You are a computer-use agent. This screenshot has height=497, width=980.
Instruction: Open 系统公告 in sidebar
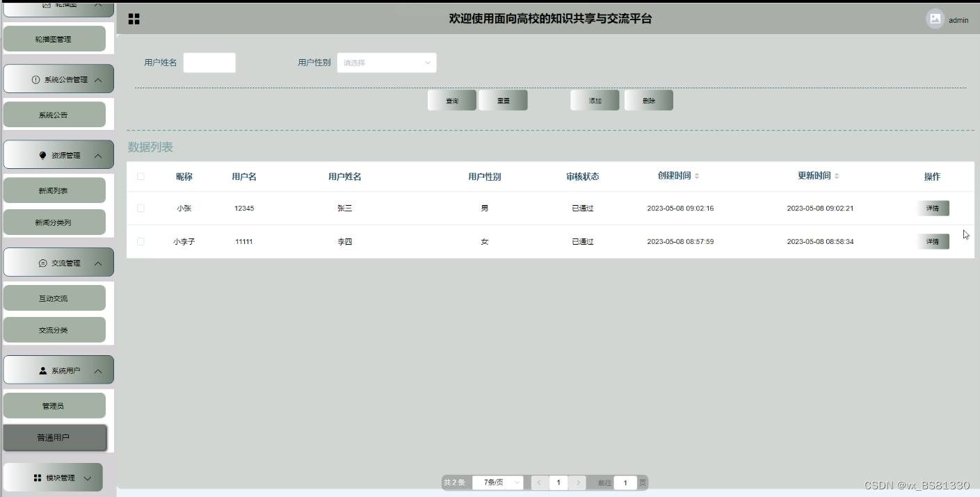[54, 115]
